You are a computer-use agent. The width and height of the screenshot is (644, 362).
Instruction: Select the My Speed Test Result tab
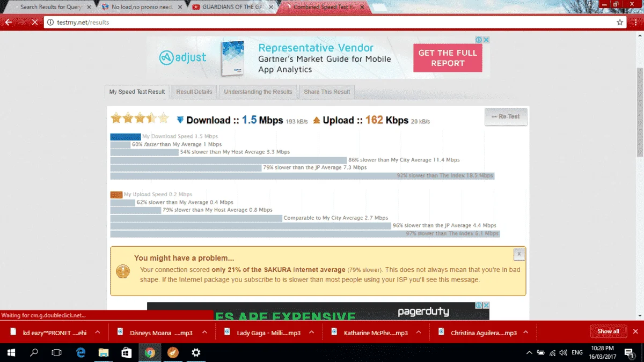[x=137, y=92]
